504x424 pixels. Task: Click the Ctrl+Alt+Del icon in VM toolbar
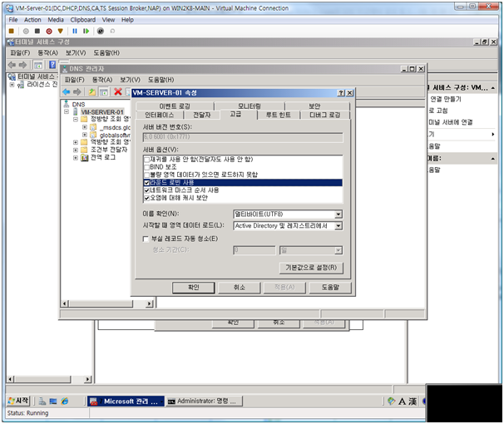tap(12, 31)
